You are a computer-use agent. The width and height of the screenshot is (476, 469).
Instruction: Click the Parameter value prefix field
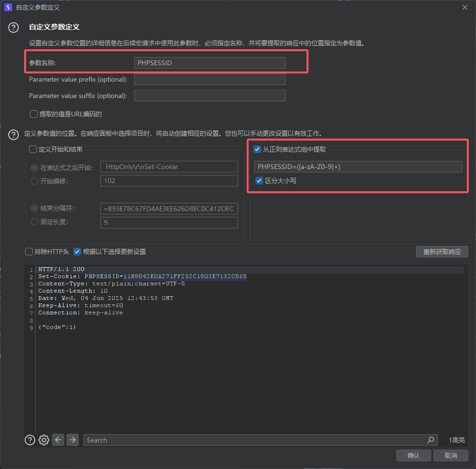pyautogui.click(x=210, y=79)
